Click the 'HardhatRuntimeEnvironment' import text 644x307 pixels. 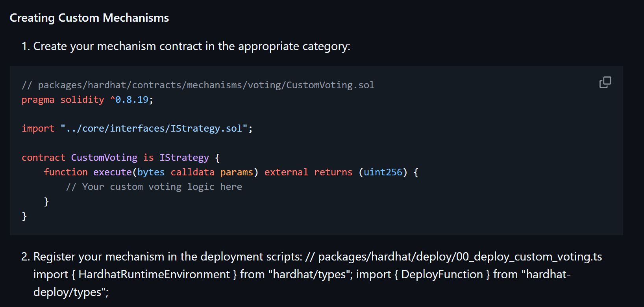[x=154, y=274]
